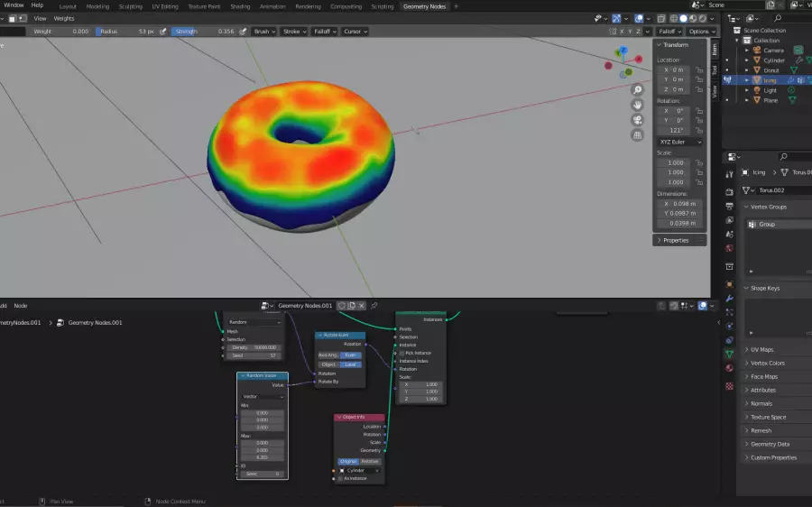Click the Euler button in Rotate node
The height and width of the screenshot is (507, 812).
click(351, 355)
